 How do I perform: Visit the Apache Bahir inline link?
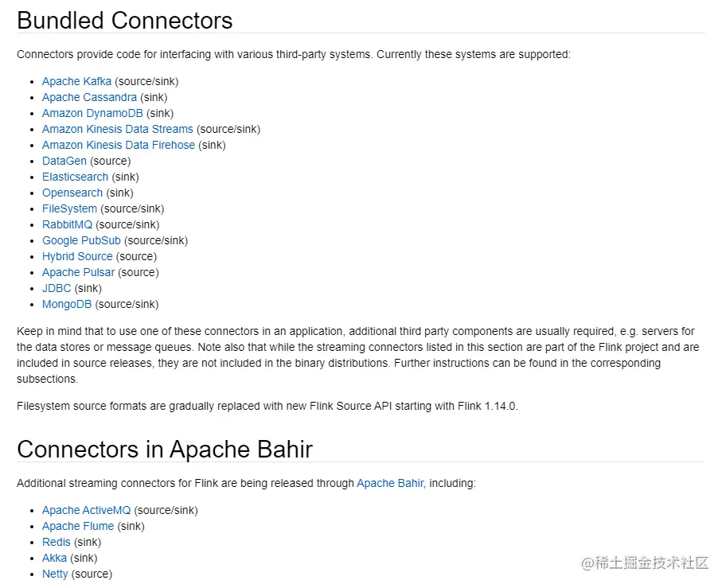pos(390,483)
